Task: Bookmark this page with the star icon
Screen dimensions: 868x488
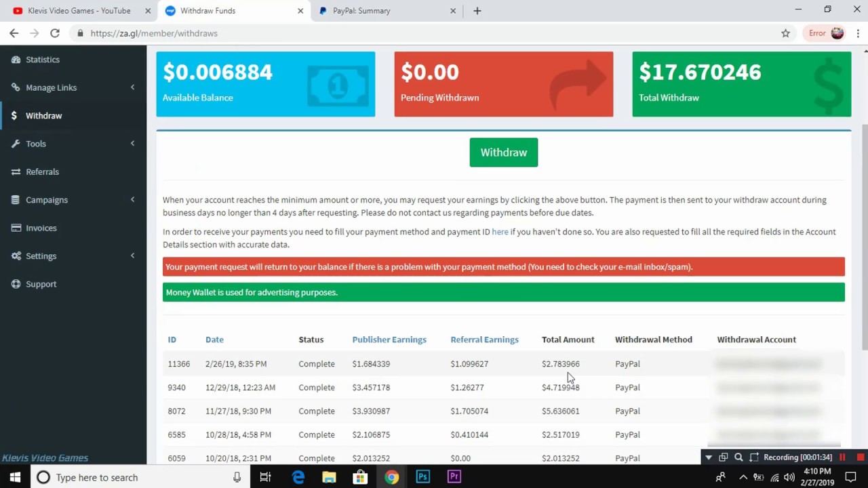Action: point(785,33)
